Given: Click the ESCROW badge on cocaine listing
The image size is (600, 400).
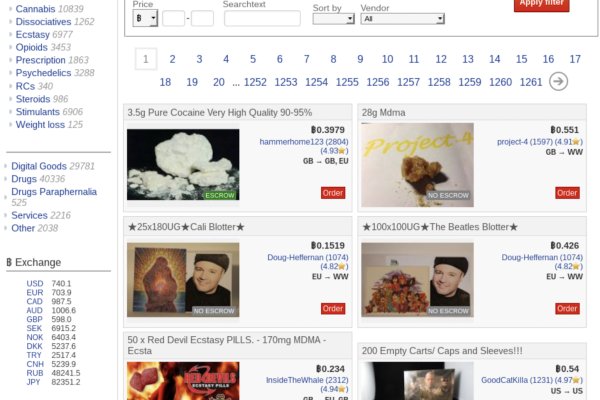Looking at the screenshot, I should click(219, 195).
